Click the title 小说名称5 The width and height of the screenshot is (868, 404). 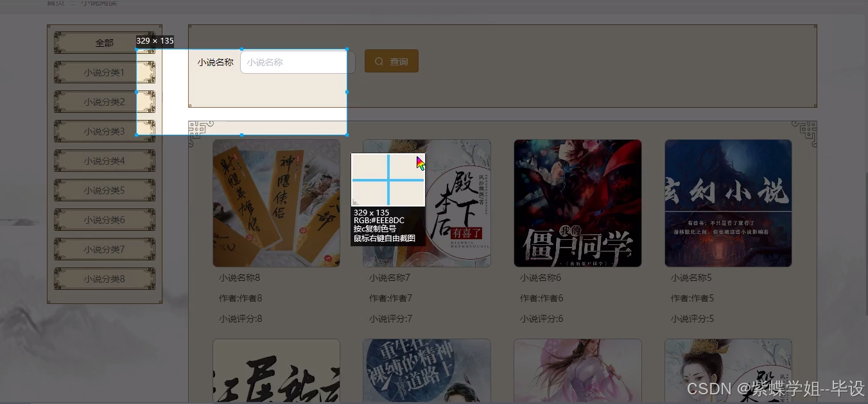(691, 278)
